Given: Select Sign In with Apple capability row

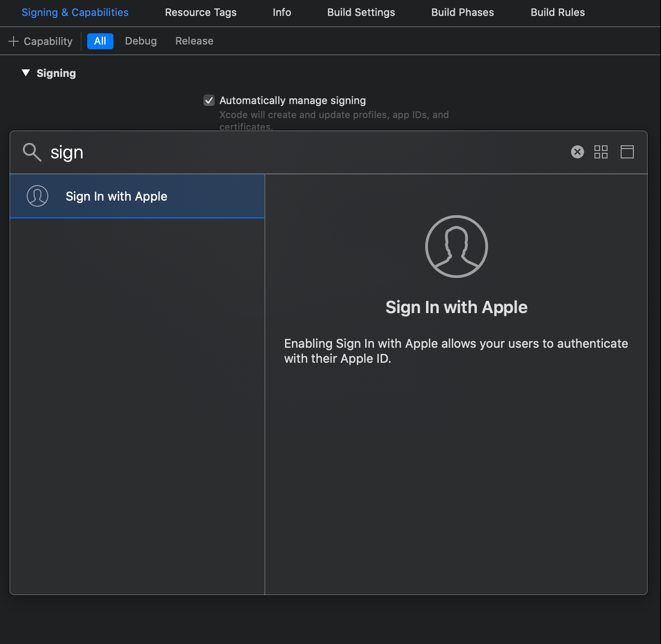Looking at the screenshot, I should tap(137, 196).
